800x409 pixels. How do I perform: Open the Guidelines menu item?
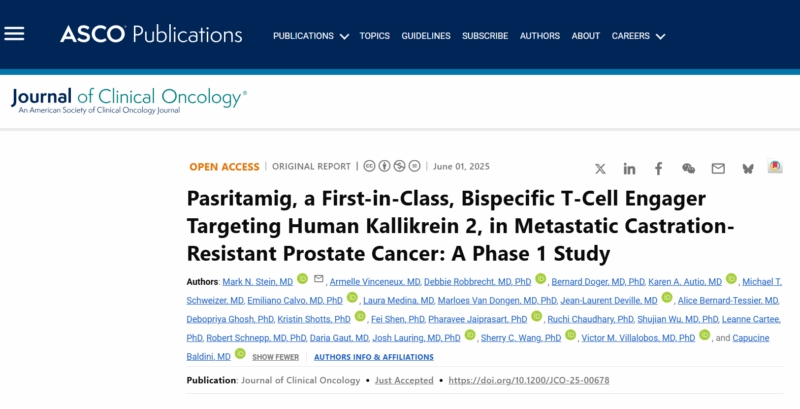tap(426, 36)
